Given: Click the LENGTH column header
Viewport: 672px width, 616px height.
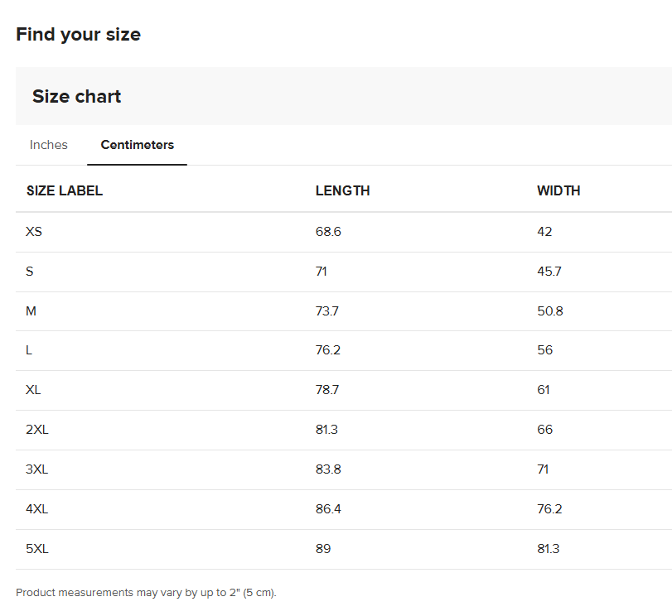Looking at the screenshot, I should pos(342,190).
